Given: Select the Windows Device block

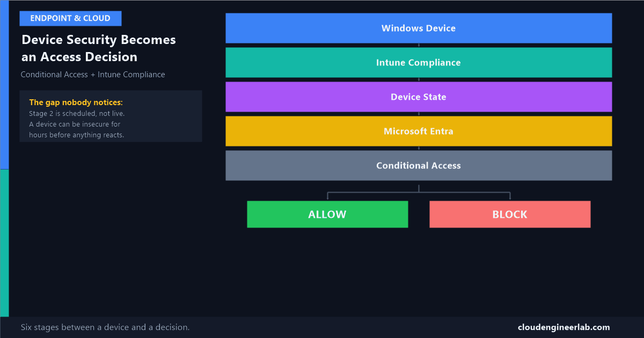Looking at the screenshot, I should point(419,28).
